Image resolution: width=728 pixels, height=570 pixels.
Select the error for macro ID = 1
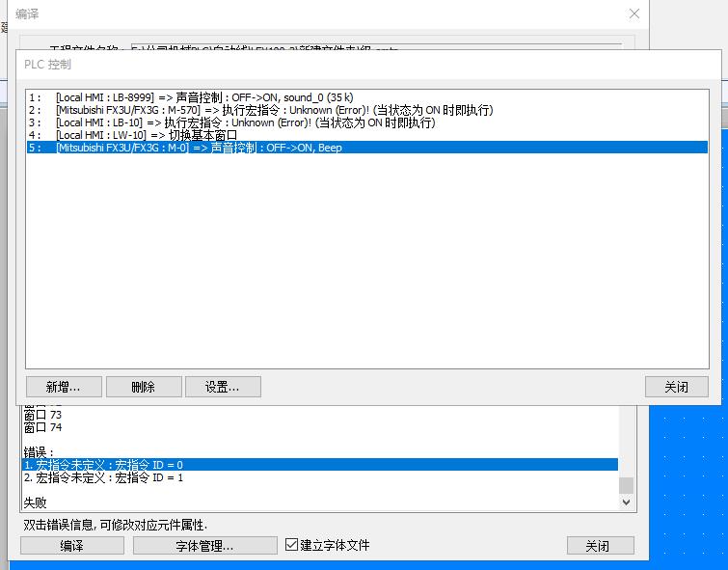pyautogui.click(x=103, y=477)
